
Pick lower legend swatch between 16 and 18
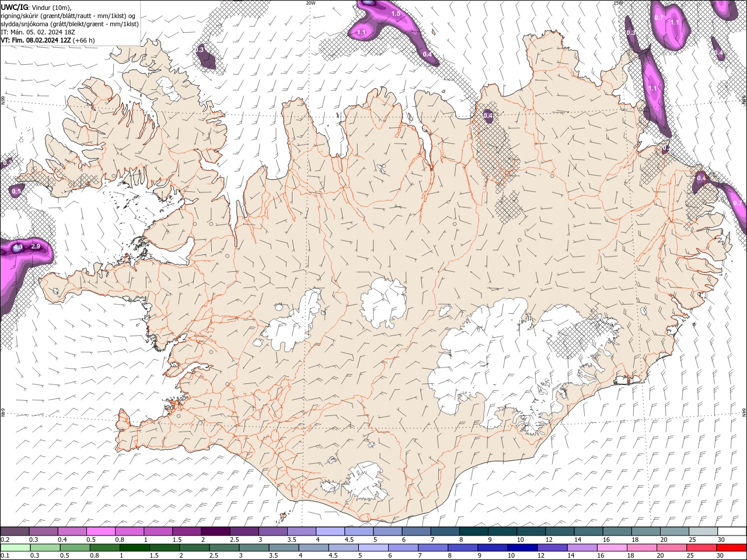pyautogui.click(x=612, y=548)
